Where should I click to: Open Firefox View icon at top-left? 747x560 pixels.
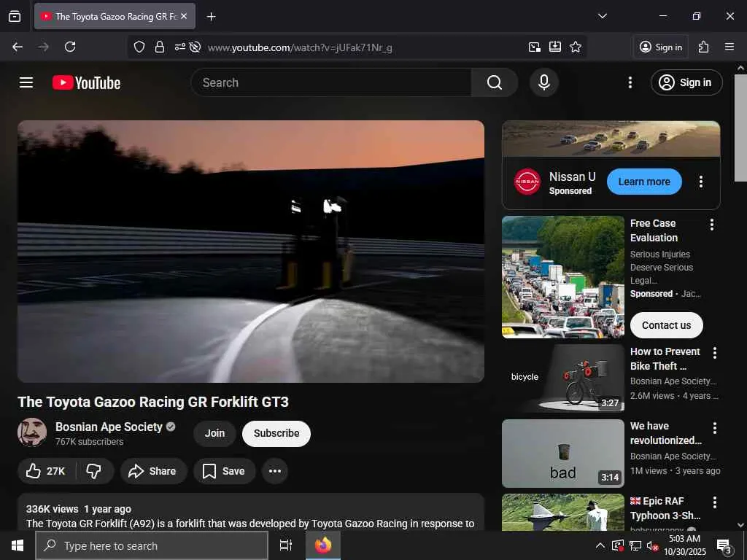15,16
